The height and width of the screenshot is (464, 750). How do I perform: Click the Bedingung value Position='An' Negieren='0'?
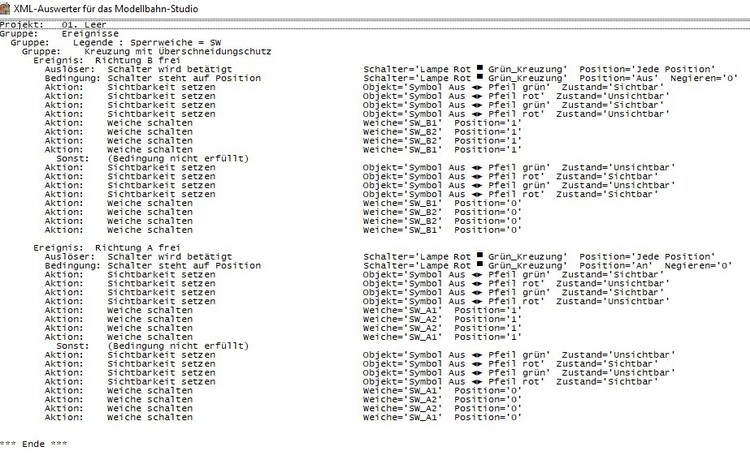click(x=655, y=265)
